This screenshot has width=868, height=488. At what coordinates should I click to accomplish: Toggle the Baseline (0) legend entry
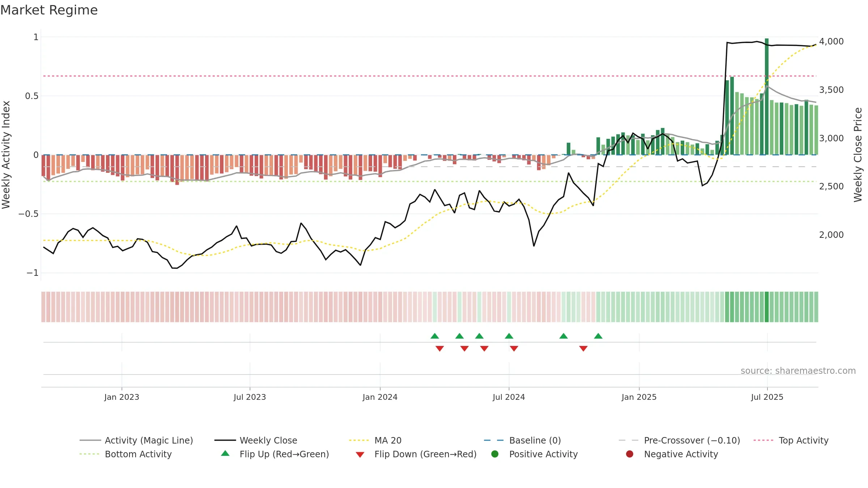pyautogui.click(x=522, y=440)
